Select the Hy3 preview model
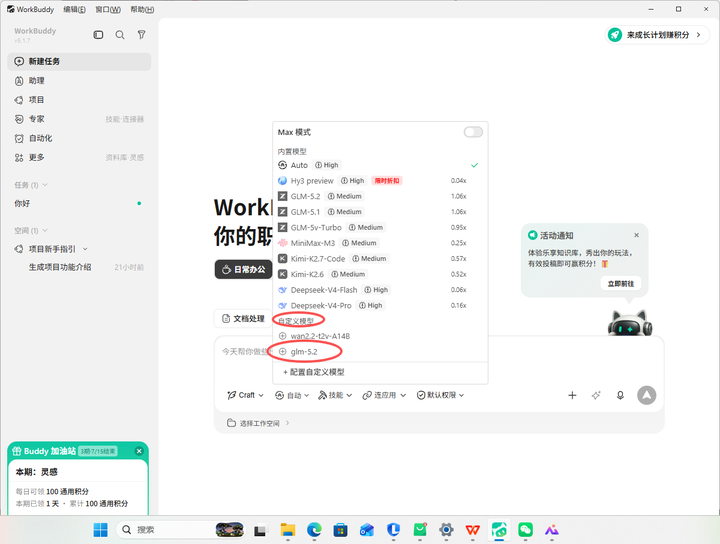720x544 pixels. coord(380,181)
